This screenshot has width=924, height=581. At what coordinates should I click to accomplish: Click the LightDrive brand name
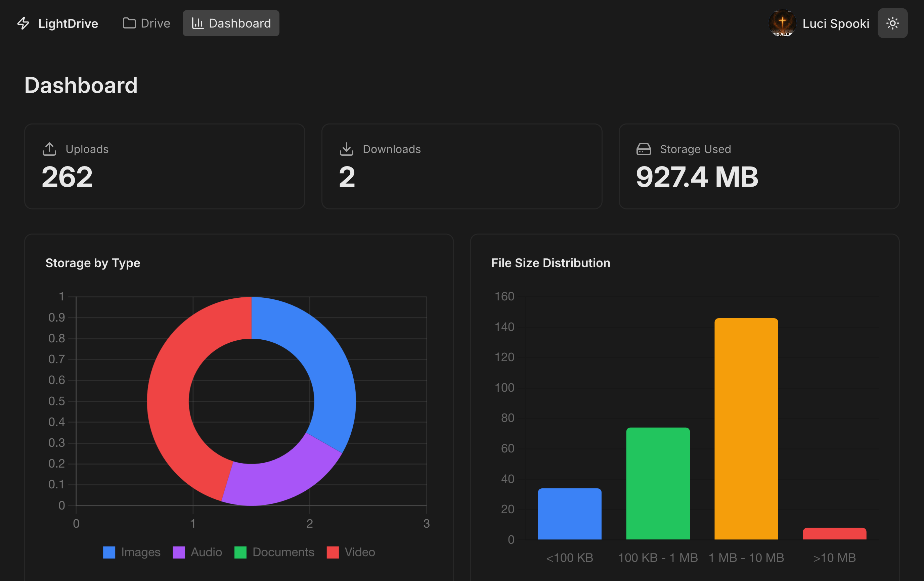click(x=68, y=24)
